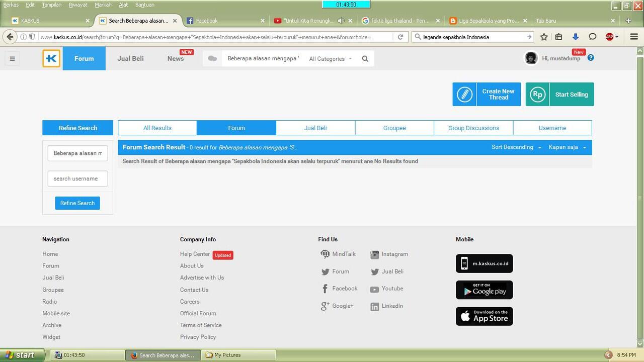Screen dimensions: 644x362
Task: Open the Forum header tab
Action: pos(84,58)
